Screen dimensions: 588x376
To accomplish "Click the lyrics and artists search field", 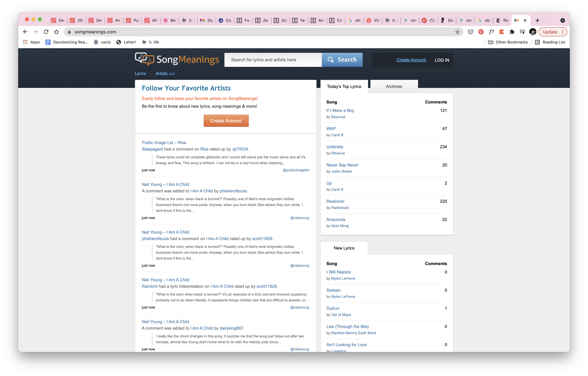I will pyautogui.click(x=273, y=60).
